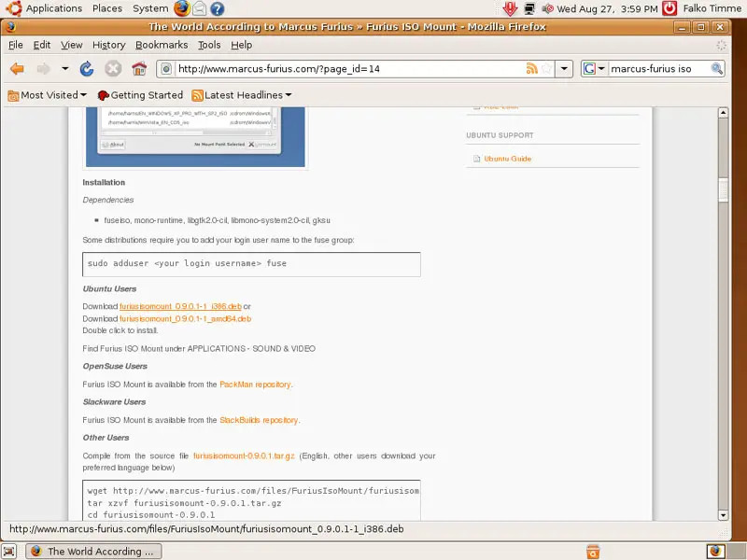Screen dimensions: 747x560
Task: Click the 'Ubuntu Users' heading text
Action: coord(109,289)
